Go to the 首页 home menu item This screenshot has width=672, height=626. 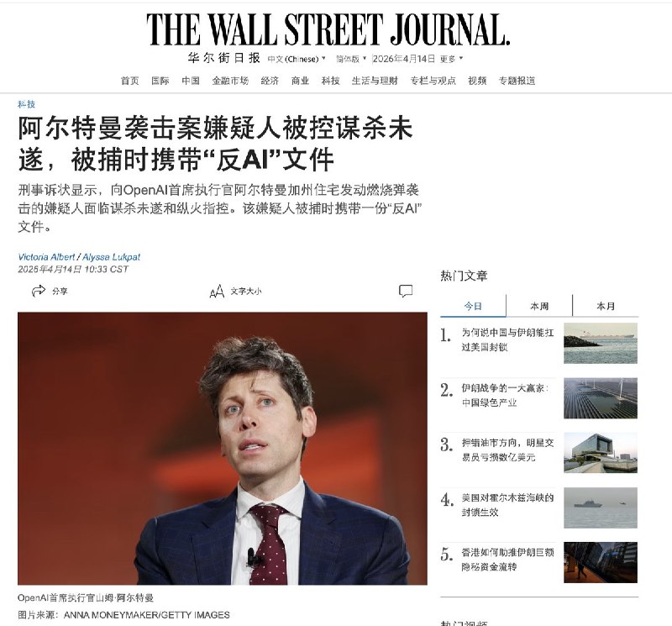pyautogui.click(x=130, y=81)
